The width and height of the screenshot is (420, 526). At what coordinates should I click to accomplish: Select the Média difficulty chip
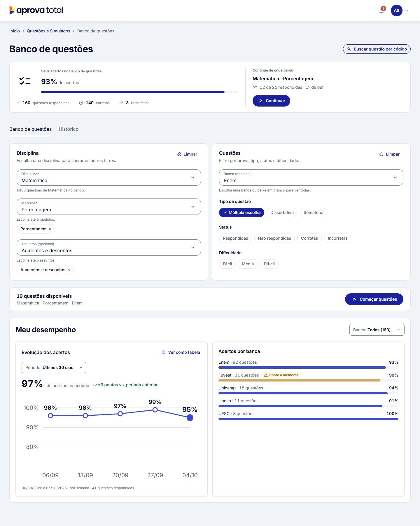tap(248, 264)
